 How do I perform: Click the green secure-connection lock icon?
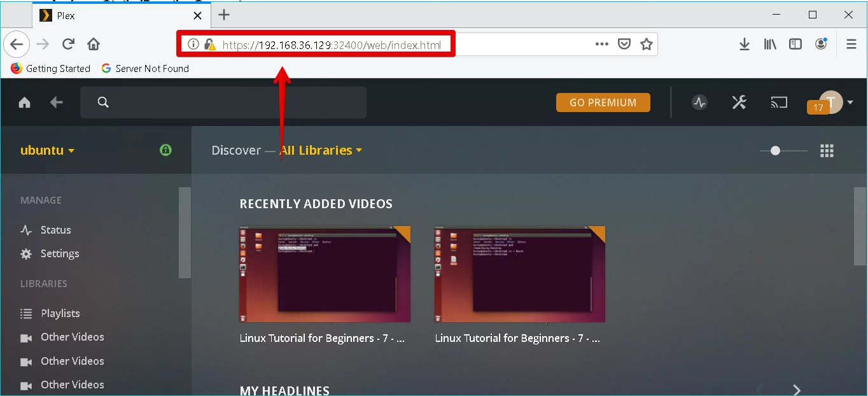pos(165,150)
